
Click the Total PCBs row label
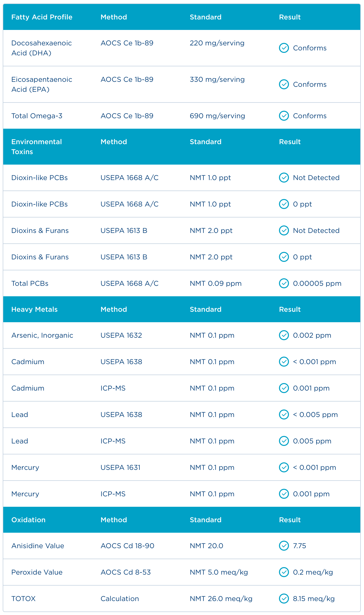pyautogui.click(x=30, y=283)
